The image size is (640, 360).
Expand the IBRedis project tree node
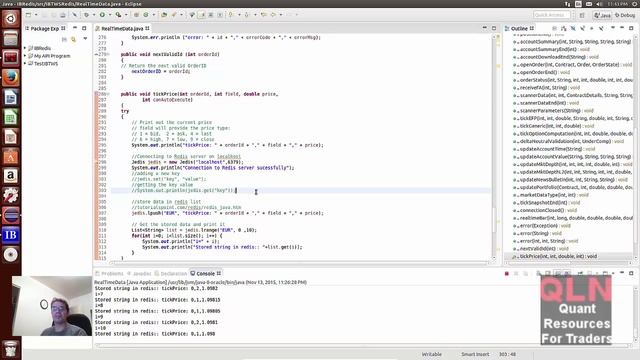point(25,48)
